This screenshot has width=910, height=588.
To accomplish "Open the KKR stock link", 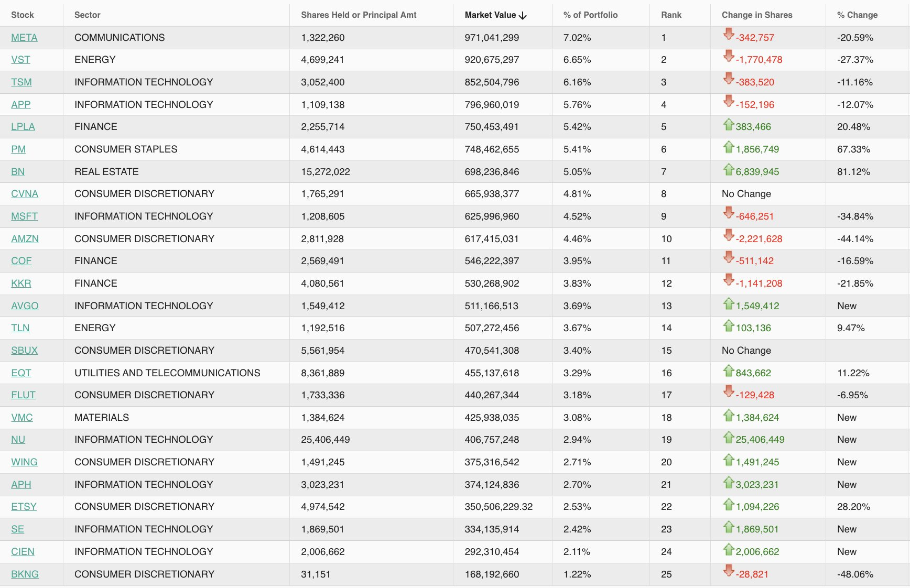I will [21, 284].
